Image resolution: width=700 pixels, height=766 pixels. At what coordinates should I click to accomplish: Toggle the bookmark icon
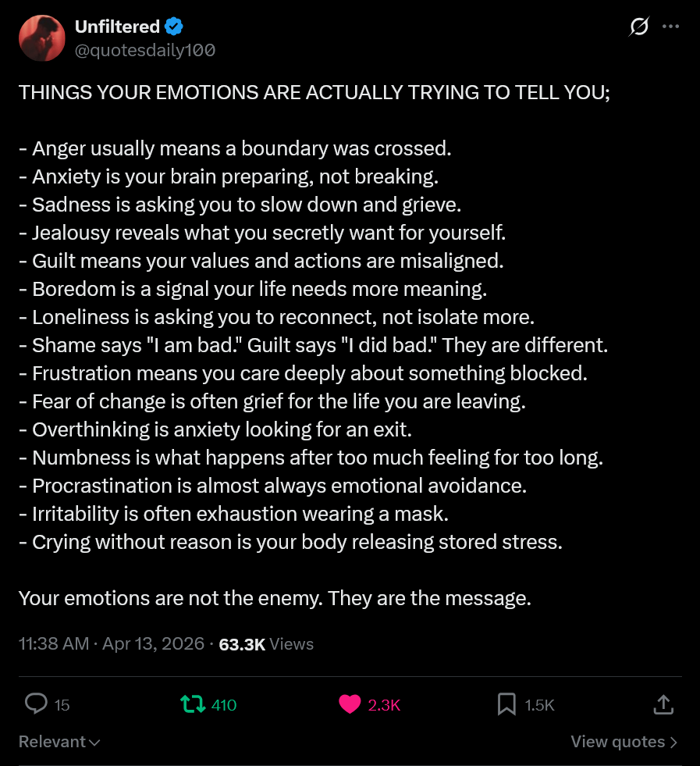coord(506,704)
